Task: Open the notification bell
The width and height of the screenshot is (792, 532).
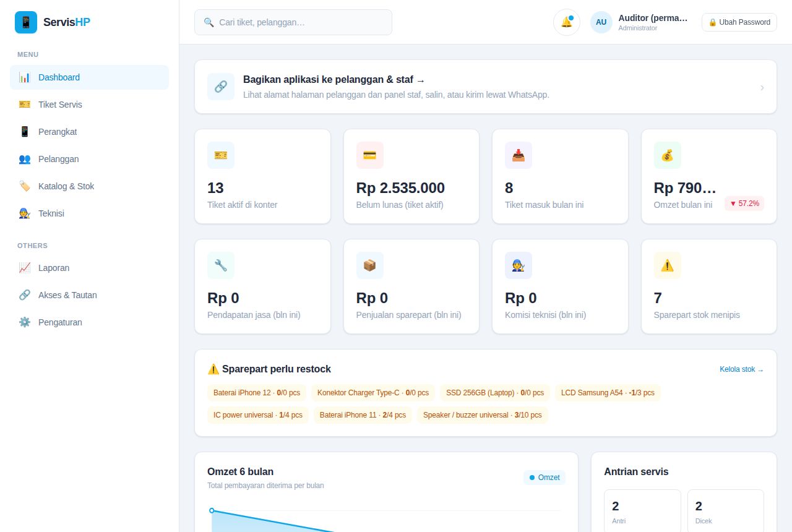Action: pos(566,22)
